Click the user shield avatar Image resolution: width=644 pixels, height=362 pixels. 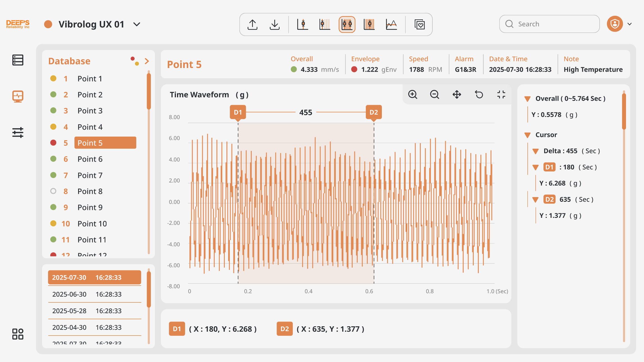click(615, 24)
